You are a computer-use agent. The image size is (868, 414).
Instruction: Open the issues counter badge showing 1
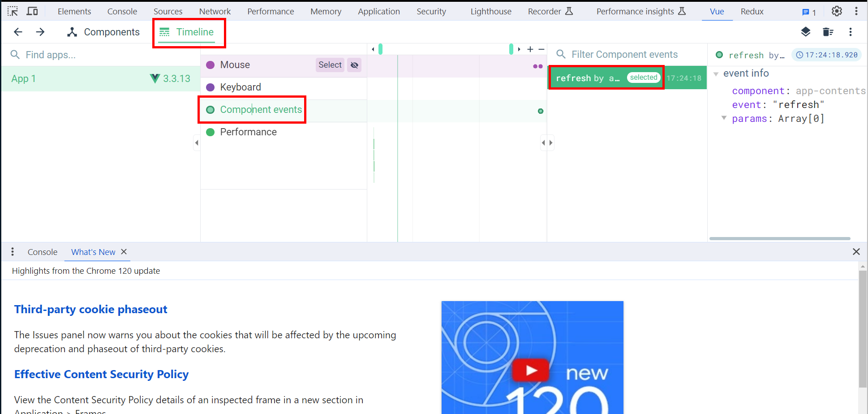(809, 12)
